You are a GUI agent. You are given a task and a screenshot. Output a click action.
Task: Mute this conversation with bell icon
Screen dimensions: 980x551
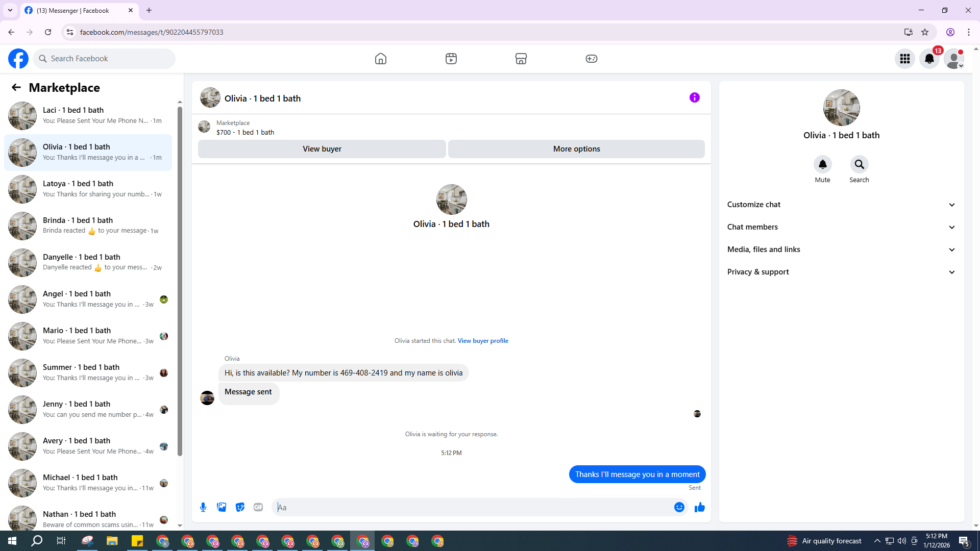[x=822, y=165]
